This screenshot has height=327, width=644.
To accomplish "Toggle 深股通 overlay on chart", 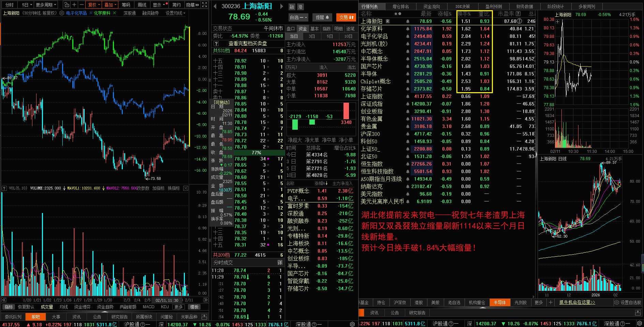I will click(130, 13).
